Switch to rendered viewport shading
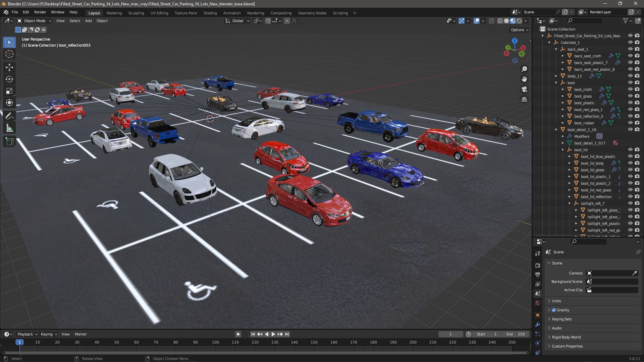The height and width of the screenshot is (362, 644). point(519,21)
